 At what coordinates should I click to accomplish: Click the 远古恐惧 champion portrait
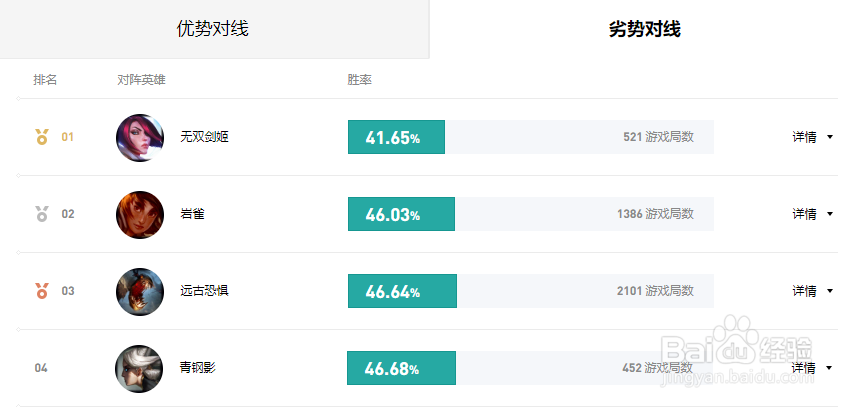(139, 292)
